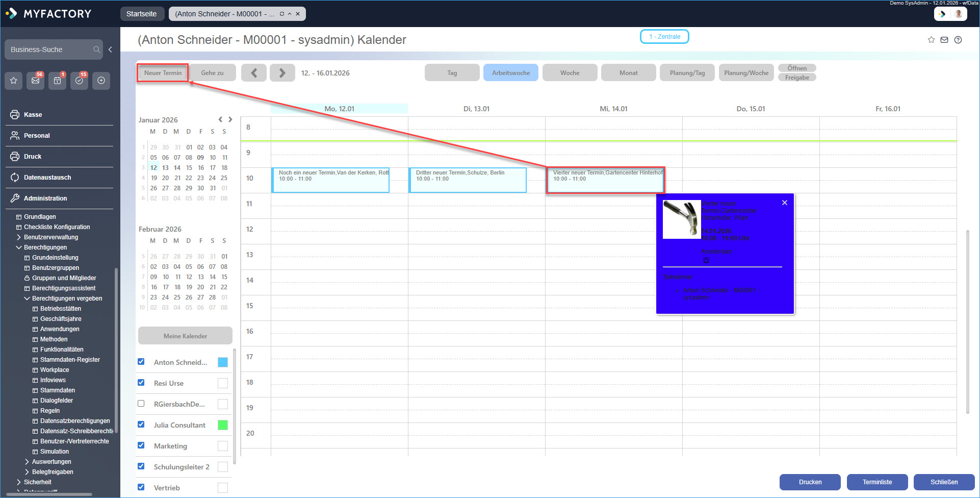
Task: Enable the RGiersbachDe... calendar checkbox
Action: (141, 404)
